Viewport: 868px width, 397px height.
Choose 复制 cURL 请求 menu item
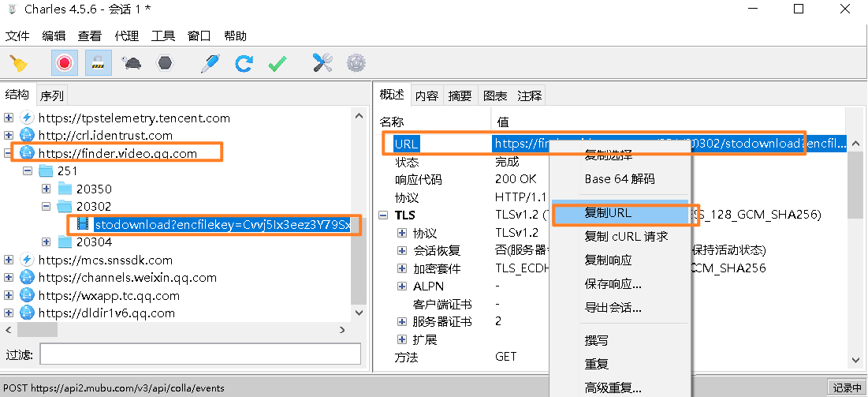pyautogui.click(x=620, y=236)
